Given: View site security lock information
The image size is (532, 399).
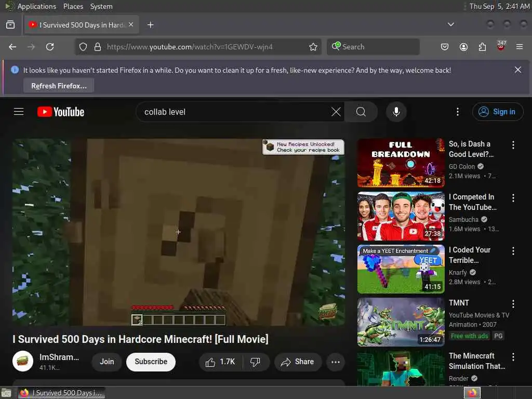Looking at the screenshot, I should [98, 47].
